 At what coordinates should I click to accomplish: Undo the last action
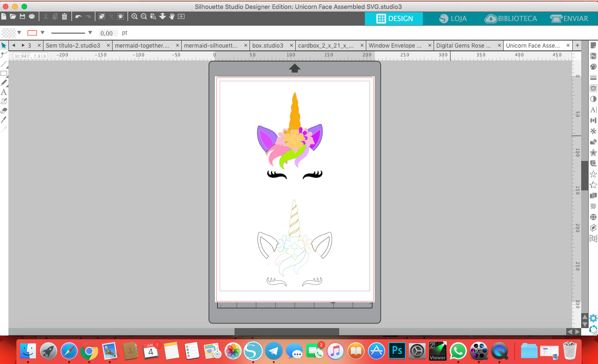tap(78, 16)
